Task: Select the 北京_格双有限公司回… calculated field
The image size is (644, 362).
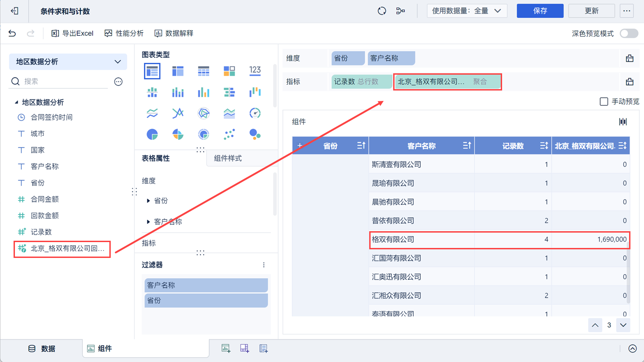Action: (62, 248)
